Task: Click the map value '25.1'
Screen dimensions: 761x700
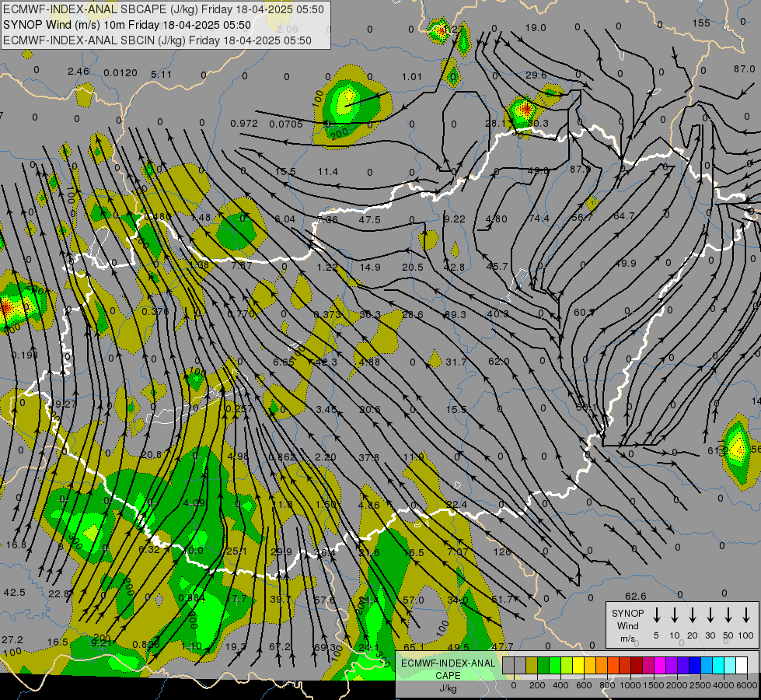Action: point(236,551)
